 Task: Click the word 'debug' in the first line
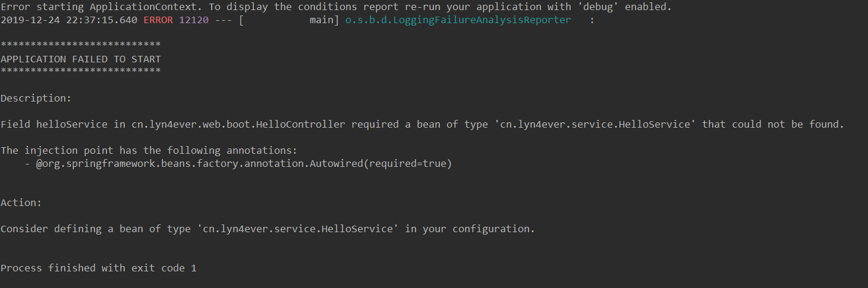(598, 7)
